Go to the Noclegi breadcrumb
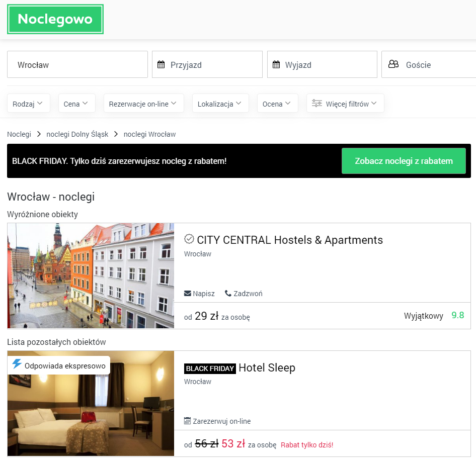 coord(19,134)
